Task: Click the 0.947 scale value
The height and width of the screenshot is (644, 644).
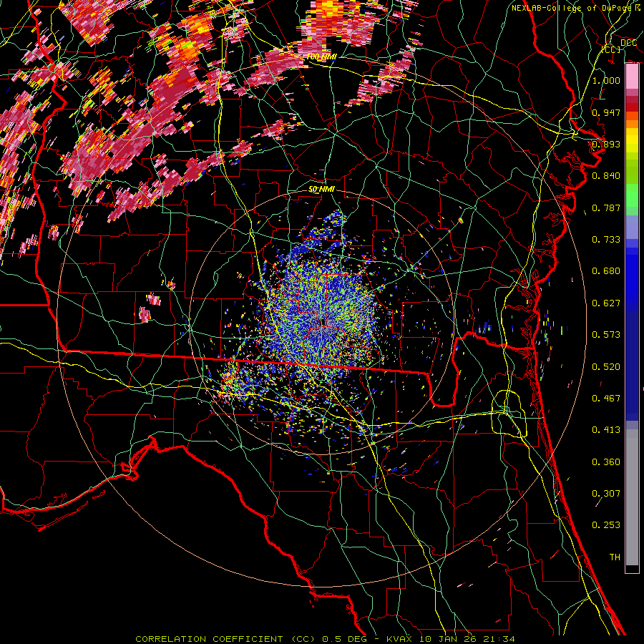Action: (x=606, y=112)
